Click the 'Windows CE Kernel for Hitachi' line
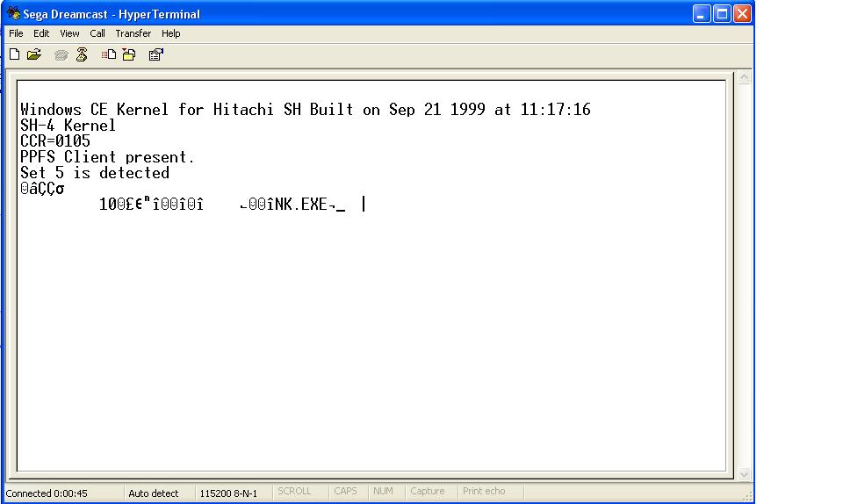This screenshot has height=504, width=843. tap(306, 110)
